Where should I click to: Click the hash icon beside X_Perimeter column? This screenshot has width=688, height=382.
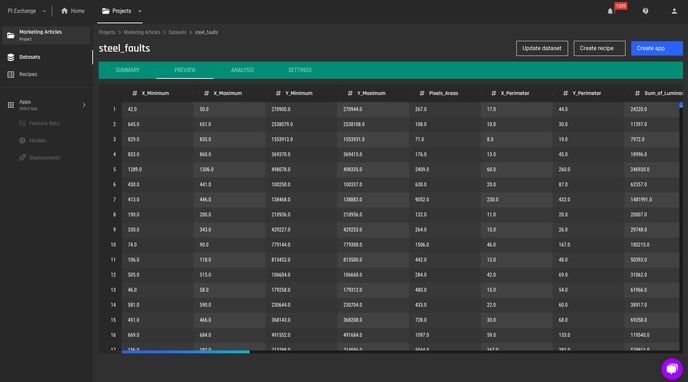coord(494,93)
